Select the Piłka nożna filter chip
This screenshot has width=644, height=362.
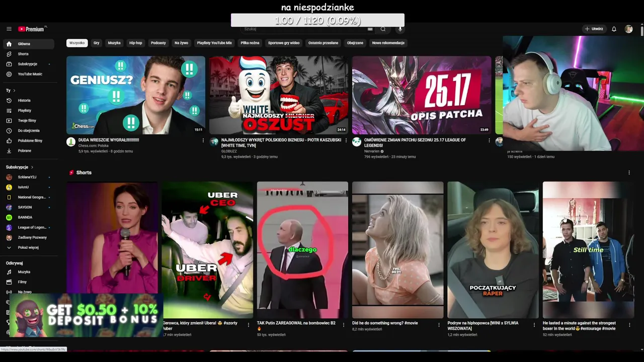[250, 43]
